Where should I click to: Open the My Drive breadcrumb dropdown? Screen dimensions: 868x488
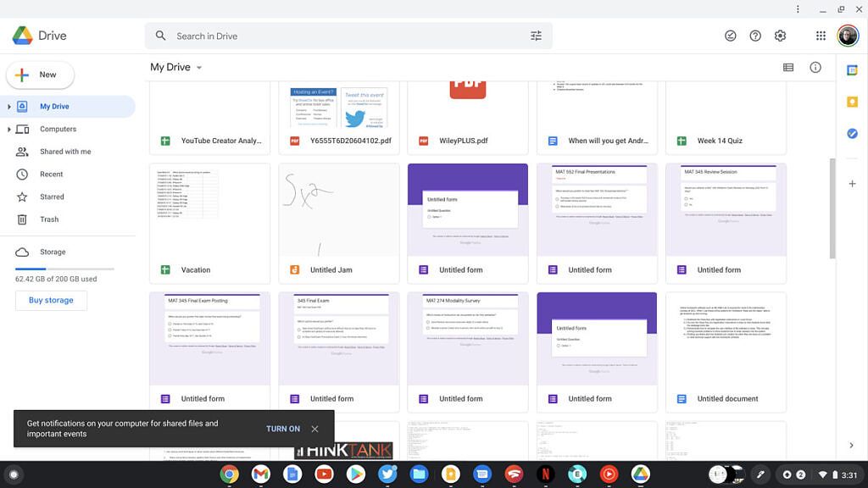199,67
